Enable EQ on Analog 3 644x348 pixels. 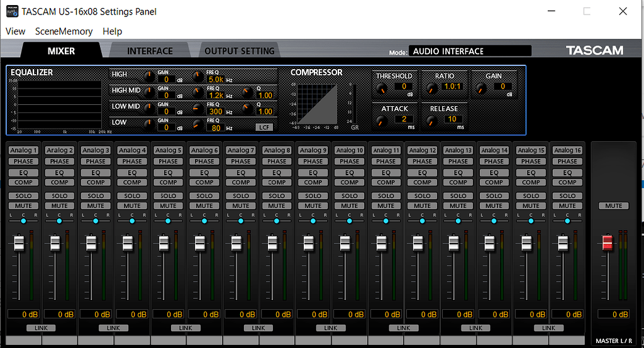[96, 173]
